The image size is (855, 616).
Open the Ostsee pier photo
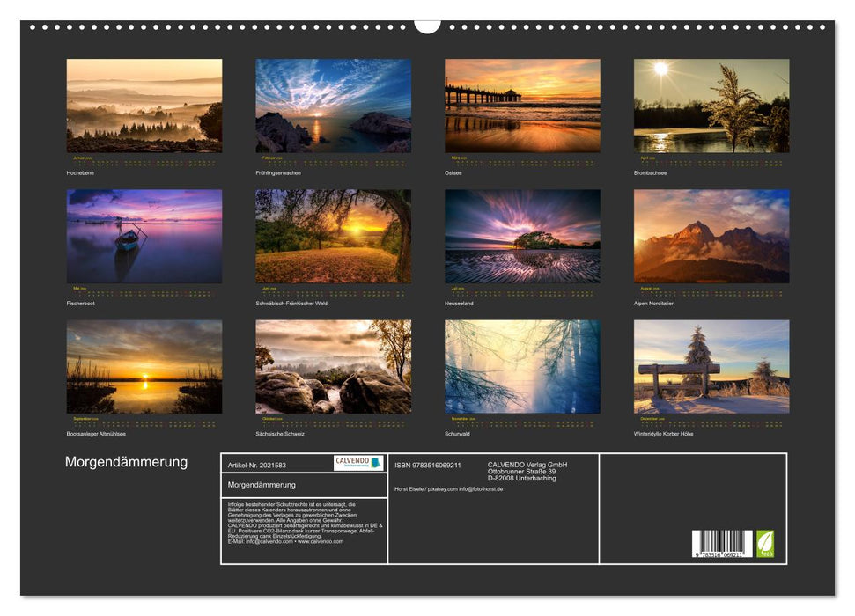coord(522,106)
